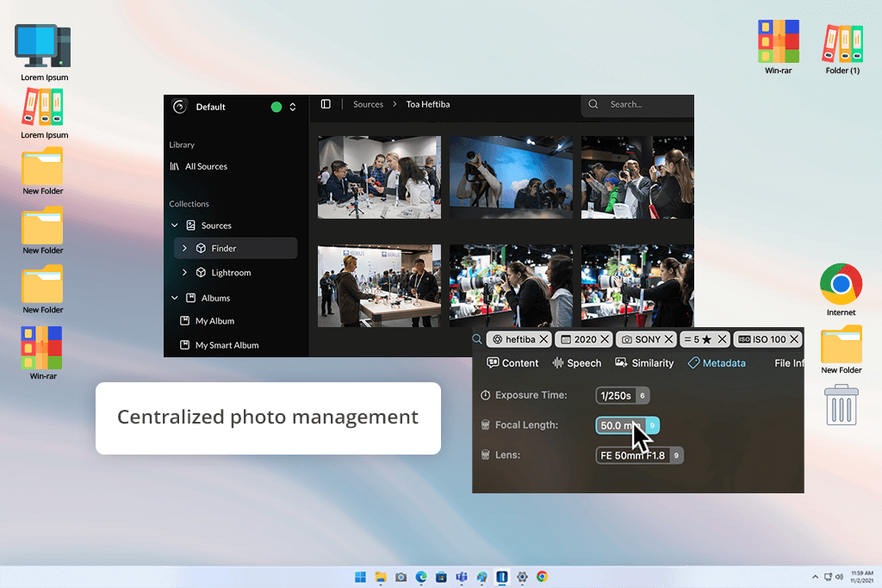Remove the ISO 100 filter chip
This screenshot has width=882, height=588.
tap(794, 339)
